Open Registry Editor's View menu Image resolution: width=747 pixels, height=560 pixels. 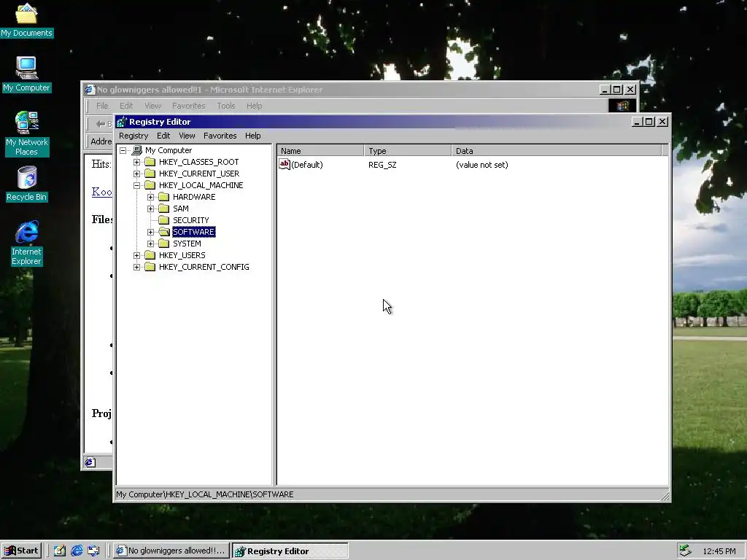(x=187, y=136)
